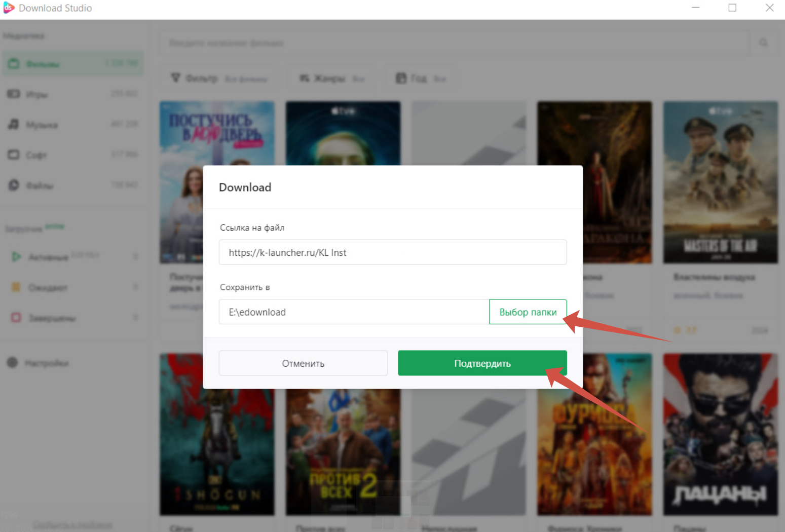This screenshot has height=532, width=785.
Task: Click the Download Studio logo in the title bar
Action: click(x=9, y=8)
